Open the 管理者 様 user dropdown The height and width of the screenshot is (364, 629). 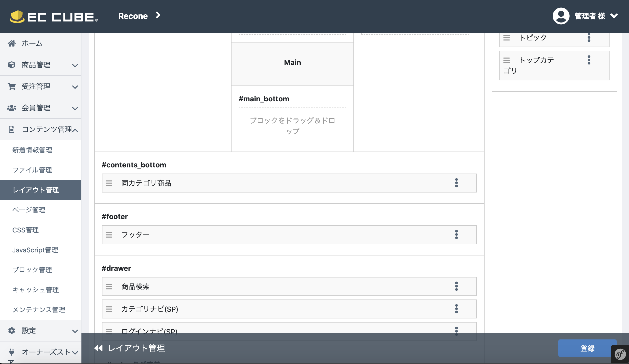pos(596,16)
